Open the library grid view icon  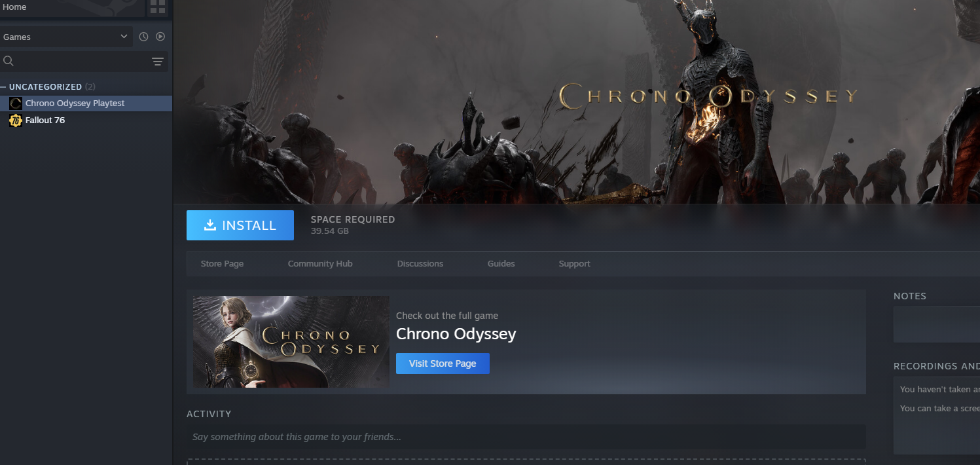[x=157, y=7]
